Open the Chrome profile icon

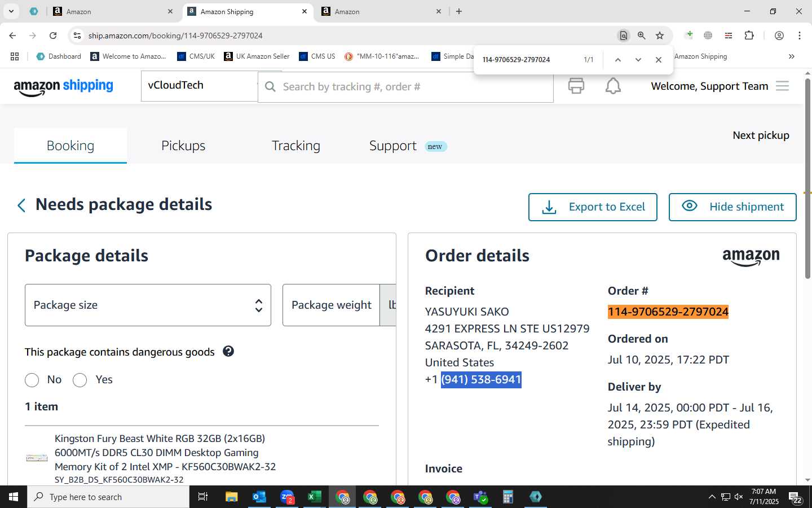[x=779, y=36]
